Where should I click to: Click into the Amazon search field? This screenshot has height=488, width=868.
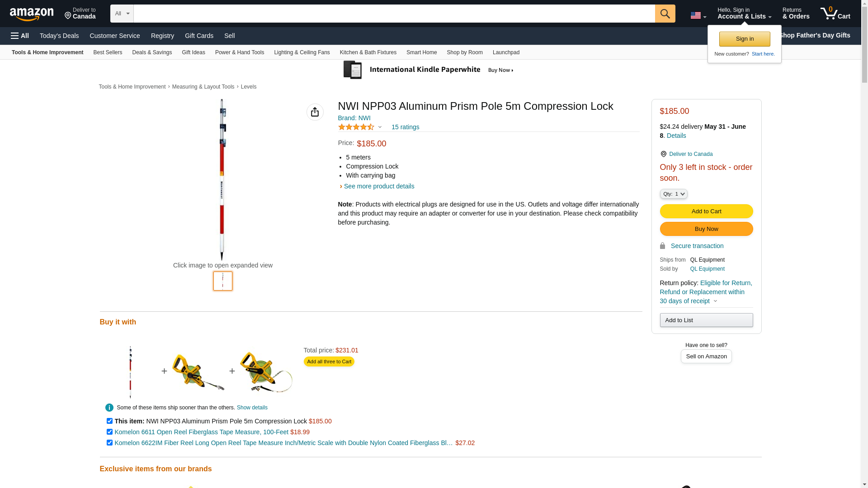coord(394,14)
